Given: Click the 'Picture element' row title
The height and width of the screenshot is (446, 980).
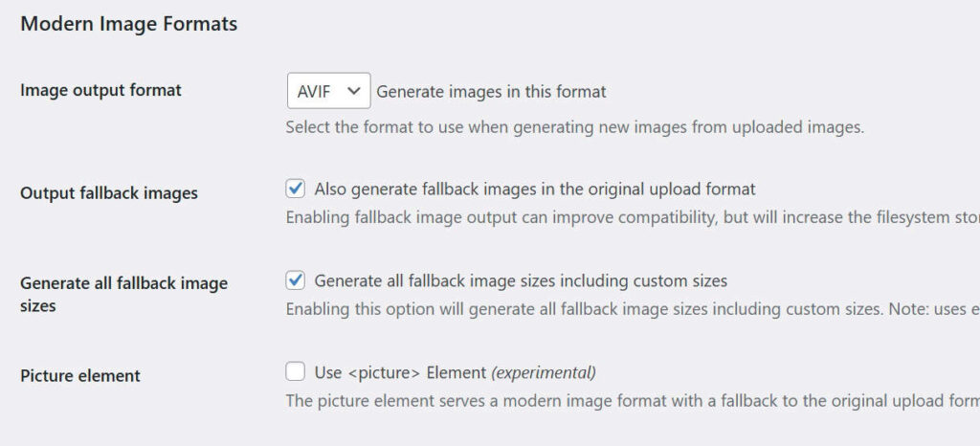Looking at the screenshot, I should click(80, 376).
